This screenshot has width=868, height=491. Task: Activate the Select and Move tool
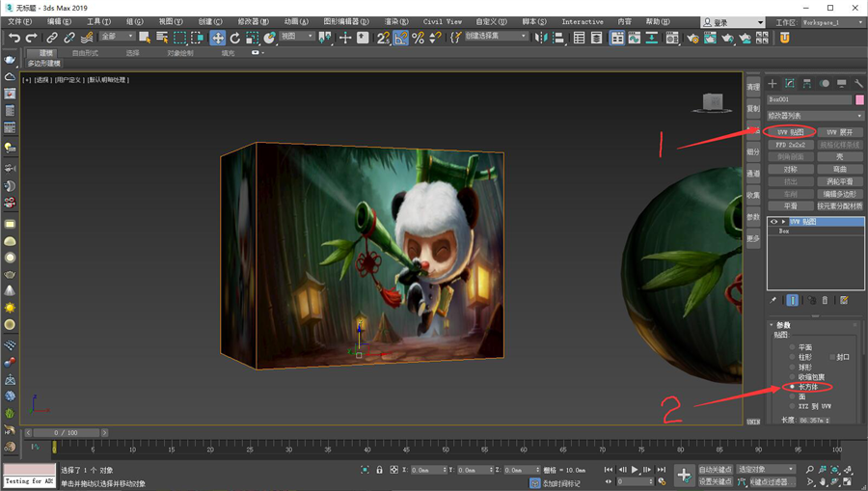(x=218, y=38)
